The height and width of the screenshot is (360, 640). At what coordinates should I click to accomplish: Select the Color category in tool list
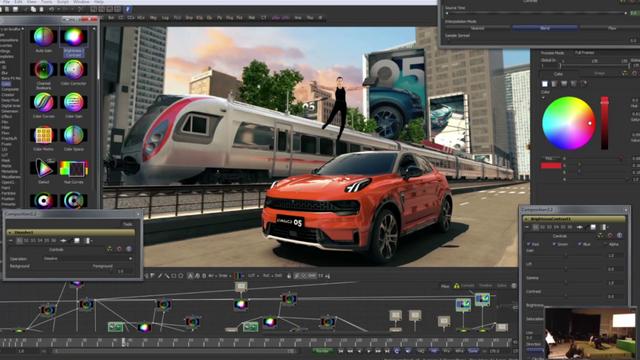click(x=6, y=84)
